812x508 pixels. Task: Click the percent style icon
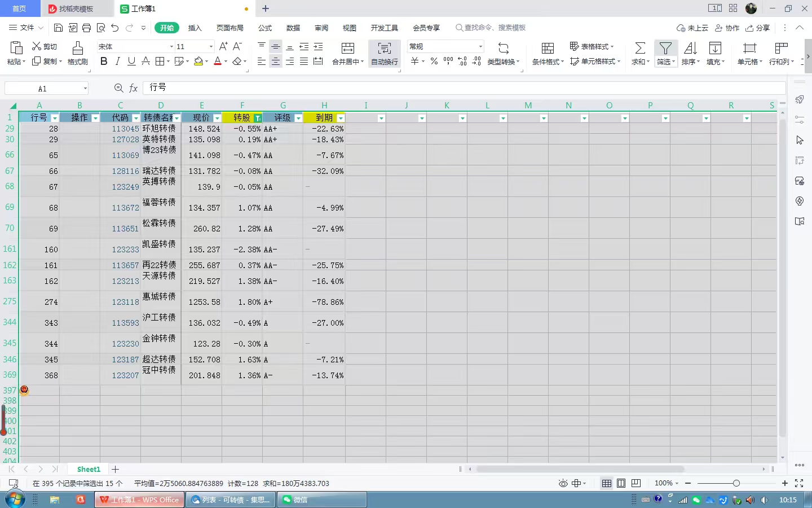434,62
